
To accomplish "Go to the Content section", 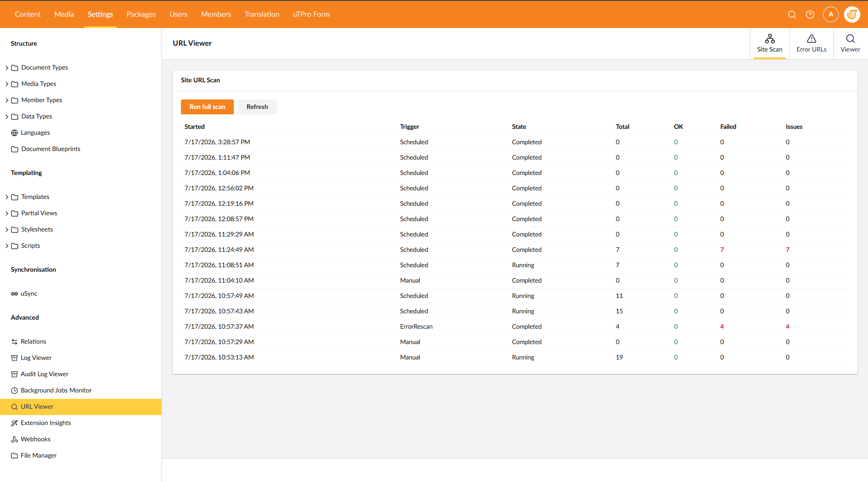I will pyautogui.click(x=28, y=14).
